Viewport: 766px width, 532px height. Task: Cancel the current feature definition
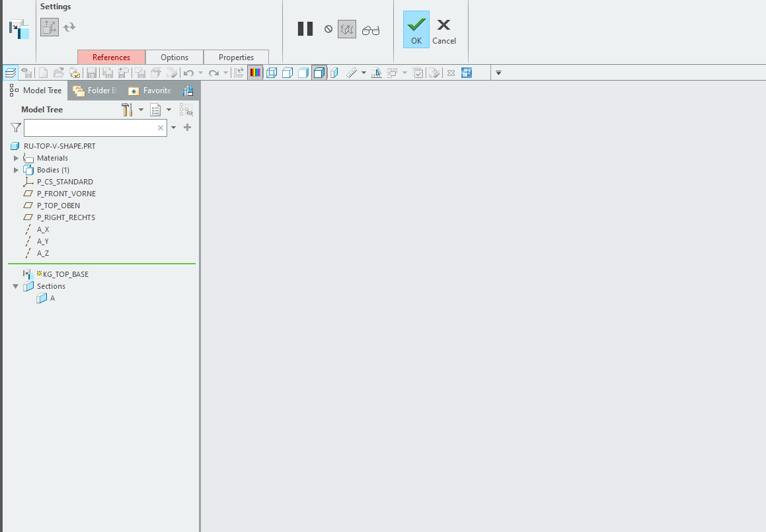point(443,29)
